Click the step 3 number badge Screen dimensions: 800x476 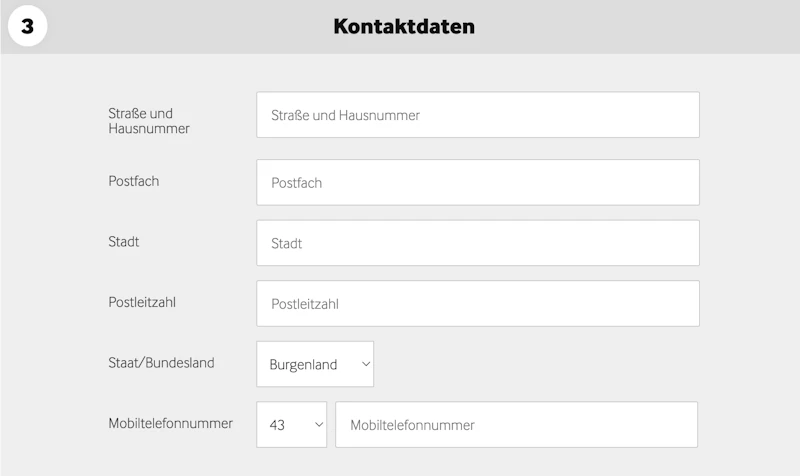pos(27,27)
